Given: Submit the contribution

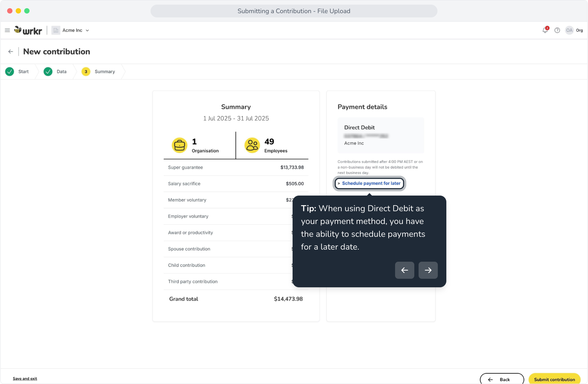Looking at the screenshot, I should (555, 379).
